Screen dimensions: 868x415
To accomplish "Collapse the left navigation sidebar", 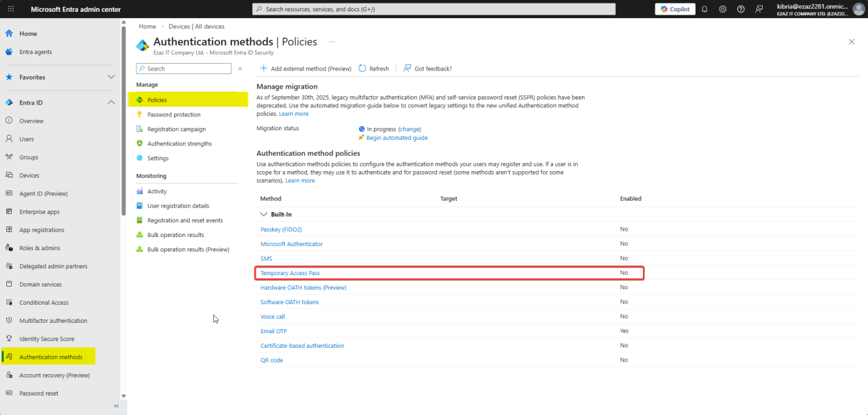I will [116, 406].
